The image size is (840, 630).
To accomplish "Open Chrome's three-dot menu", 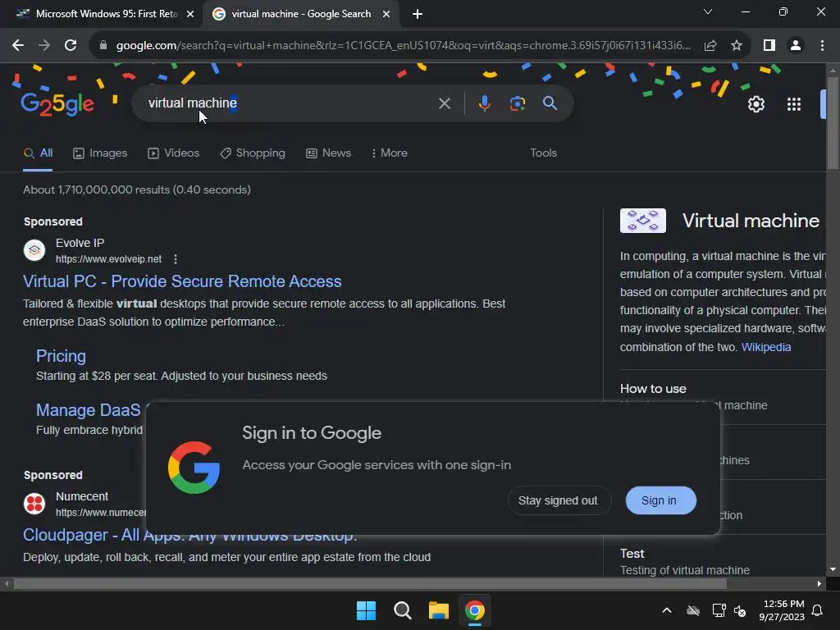I will (x=822, y=46).
